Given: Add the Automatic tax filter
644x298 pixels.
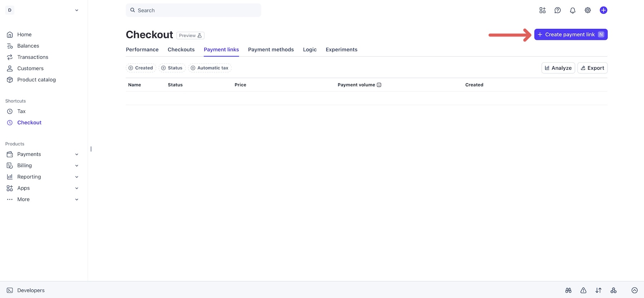Looking at the screenshot, I should tap(210, 68).
